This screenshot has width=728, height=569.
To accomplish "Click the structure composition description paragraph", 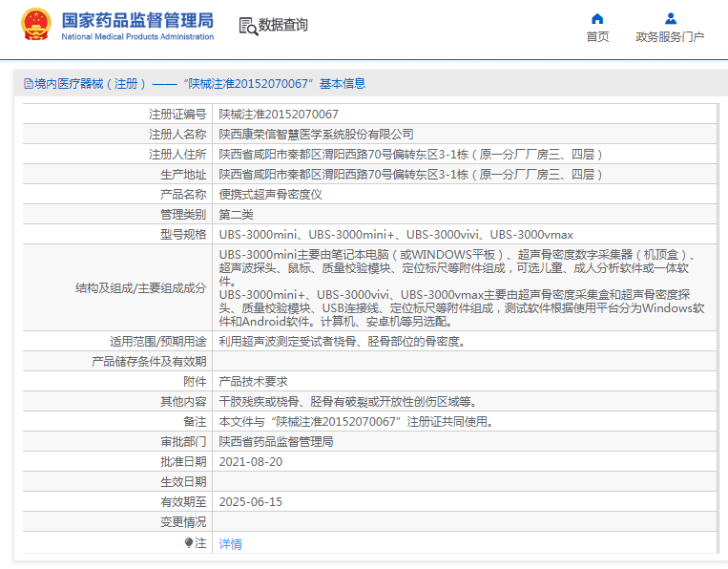I will tap(462, 288).
